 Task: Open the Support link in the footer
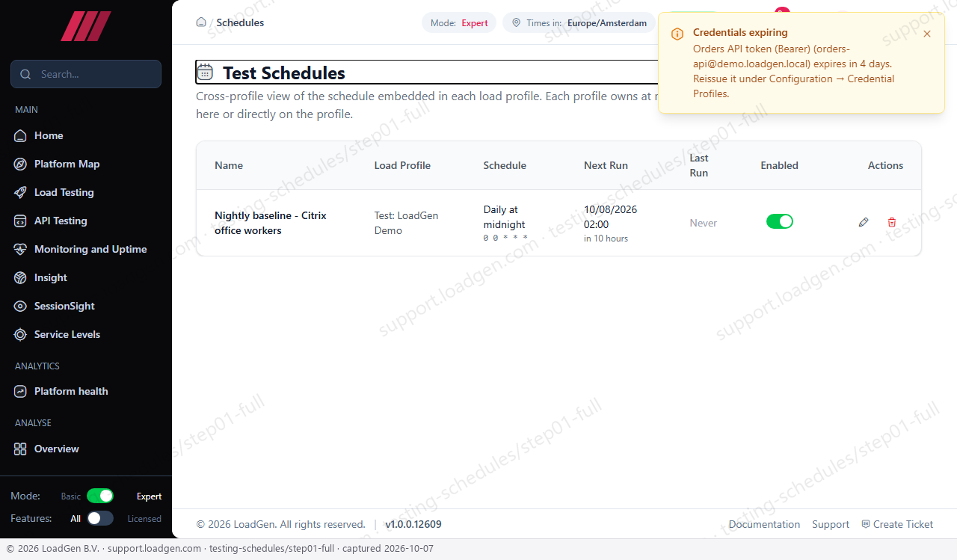[831, 524]
